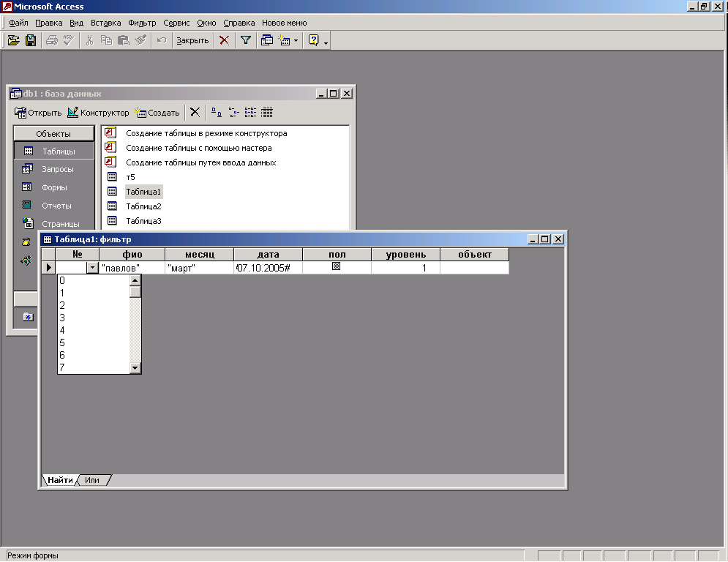Select Формы in objects panel

pyautogui.click(x=54, y=187)
